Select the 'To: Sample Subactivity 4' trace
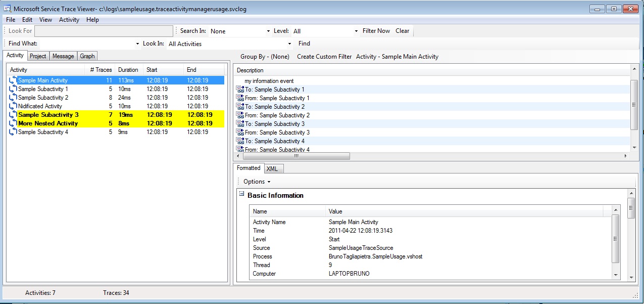644x304 pixels. (432, 141)
